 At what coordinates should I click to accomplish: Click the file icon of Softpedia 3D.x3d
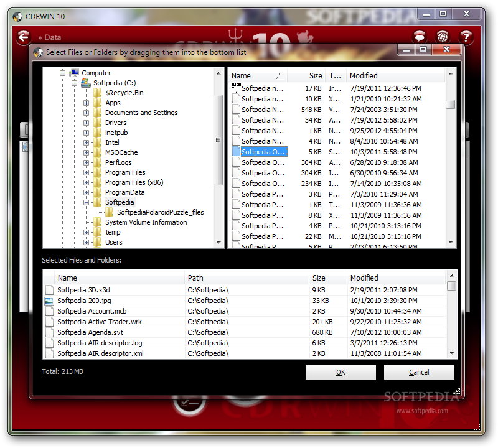(49, 290)
